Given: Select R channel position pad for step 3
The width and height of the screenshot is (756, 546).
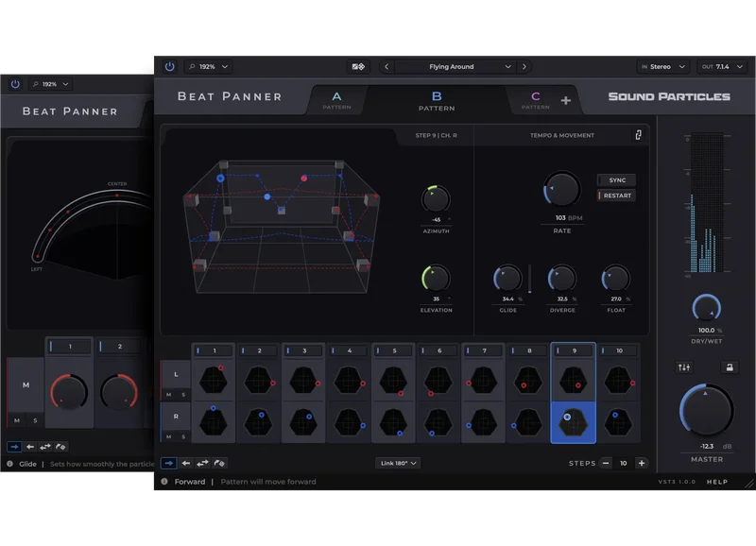Looking at the screenshot, I should point(303,422).
